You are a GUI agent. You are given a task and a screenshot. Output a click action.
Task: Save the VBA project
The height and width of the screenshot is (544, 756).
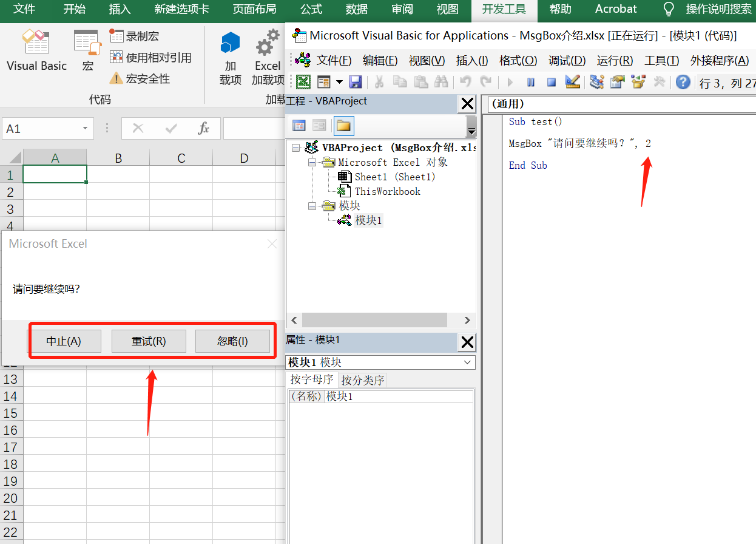tap(356, 81)
